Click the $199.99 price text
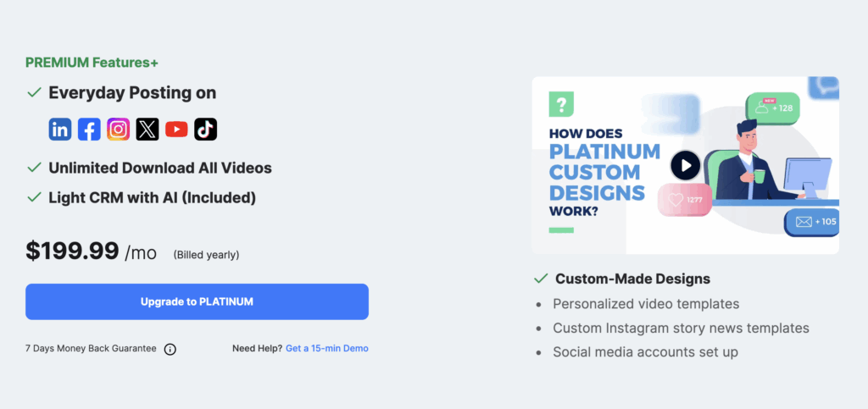 [72, 251]
